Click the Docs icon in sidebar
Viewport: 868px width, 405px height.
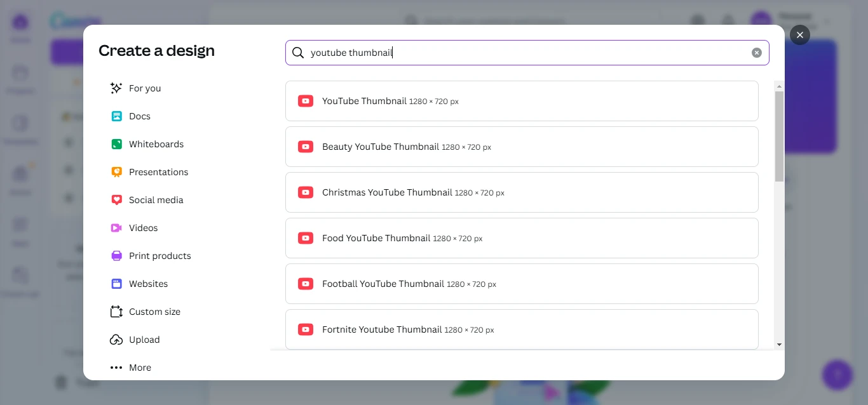(x=116, y=116)
